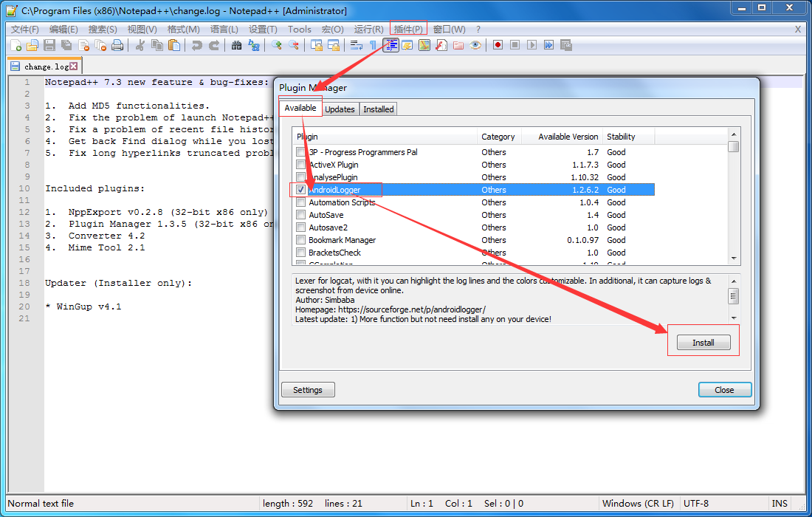Screen dimensions: 812x517
Task: Check the NppExport plugin checkbox
Action: [x=300, y=152]
